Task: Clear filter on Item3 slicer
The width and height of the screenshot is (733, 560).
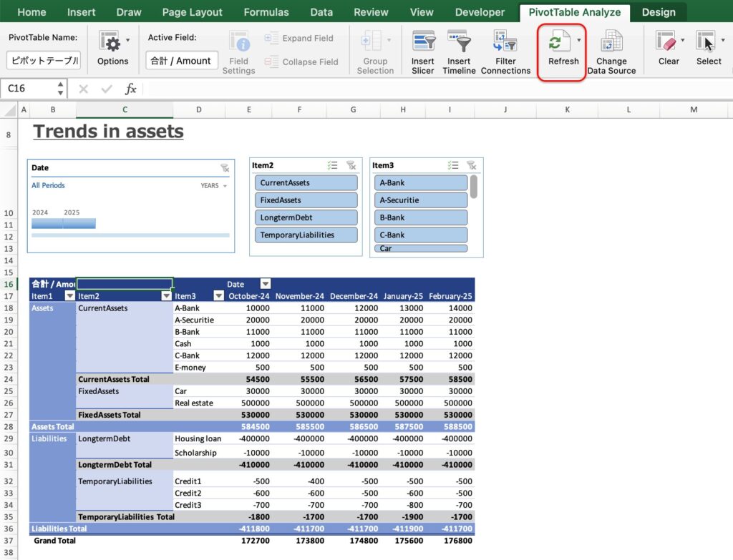Action: (x=472, y=165)
